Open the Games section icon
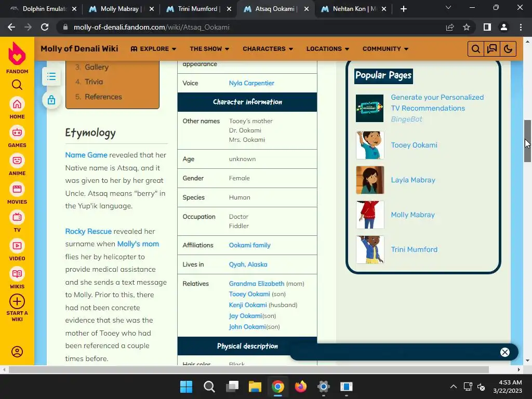The height and width of the screenshot is (399, 532). point(17,132)
